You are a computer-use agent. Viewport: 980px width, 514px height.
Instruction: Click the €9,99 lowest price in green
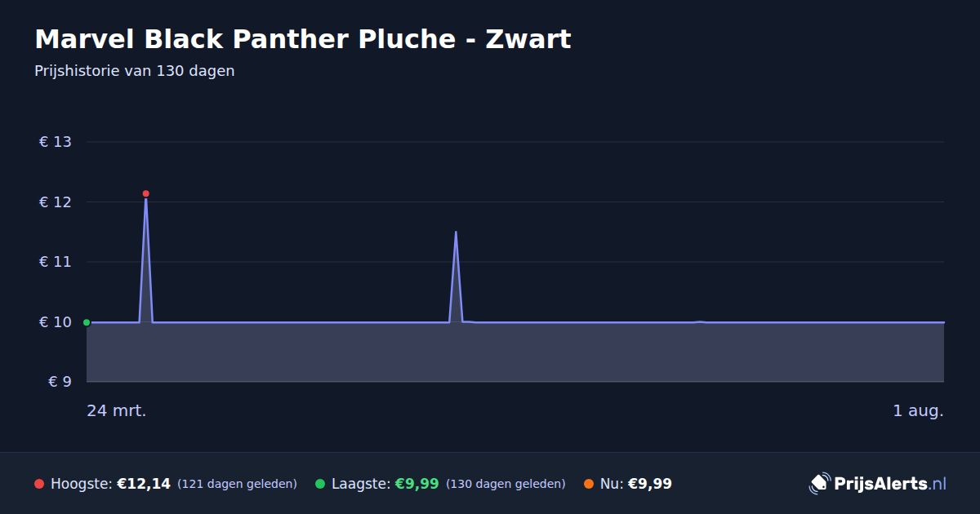(417, 484)
